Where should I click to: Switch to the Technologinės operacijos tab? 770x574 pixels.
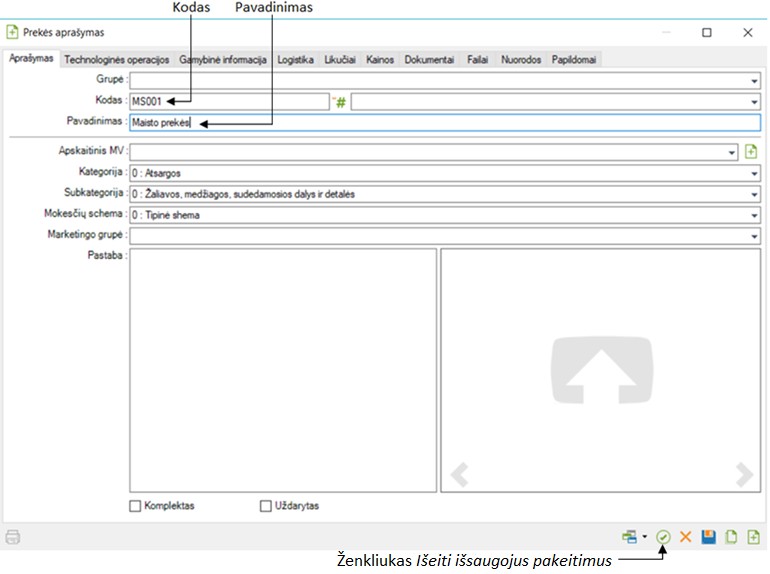117,60
